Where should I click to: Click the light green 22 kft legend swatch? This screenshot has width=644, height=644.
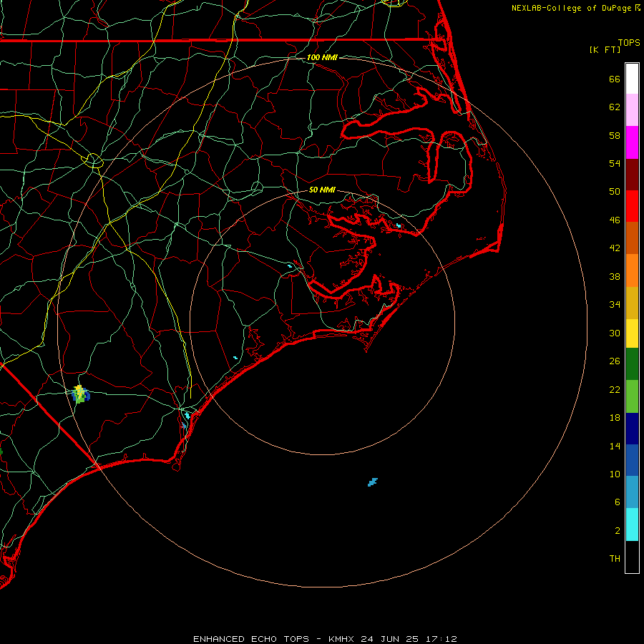point(632,396)
